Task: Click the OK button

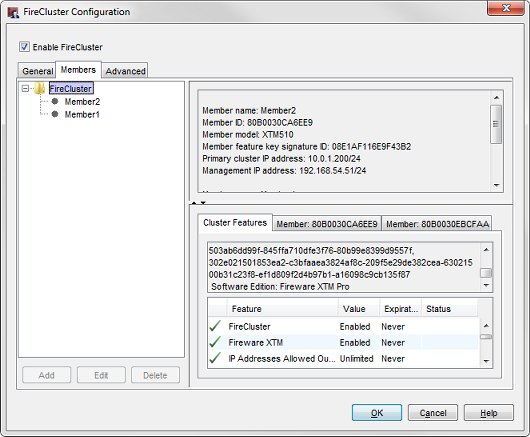Action: tap(377, 413)
